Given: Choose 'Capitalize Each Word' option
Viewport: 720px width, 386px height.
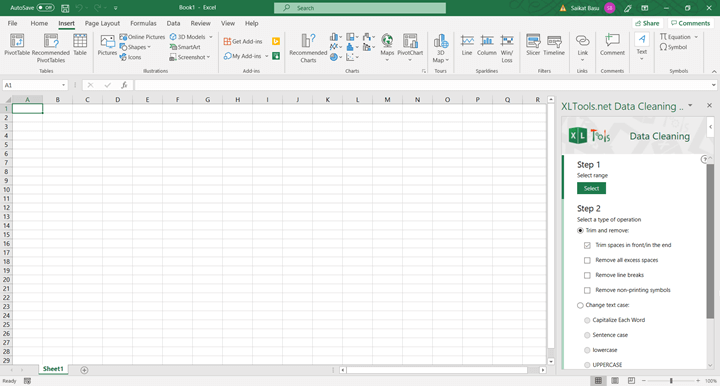Looking at the screenshot, I should click(x=587, y=320).
